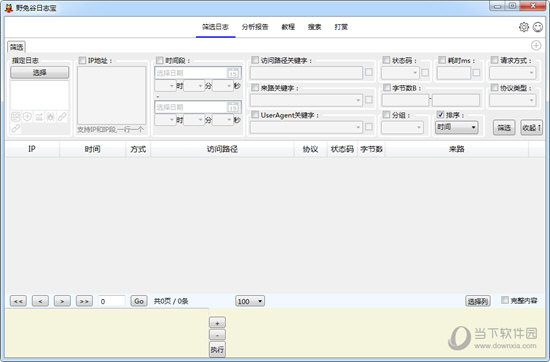The width and height of the screenshot is (550, 362).
Task: Click the 耗时ms input field
Action: click(x=454, y=73)
